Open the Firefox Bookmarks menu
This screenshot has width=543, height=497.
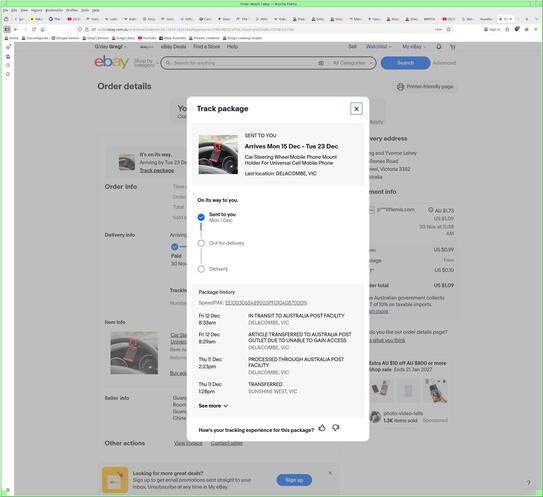point(54,10)
